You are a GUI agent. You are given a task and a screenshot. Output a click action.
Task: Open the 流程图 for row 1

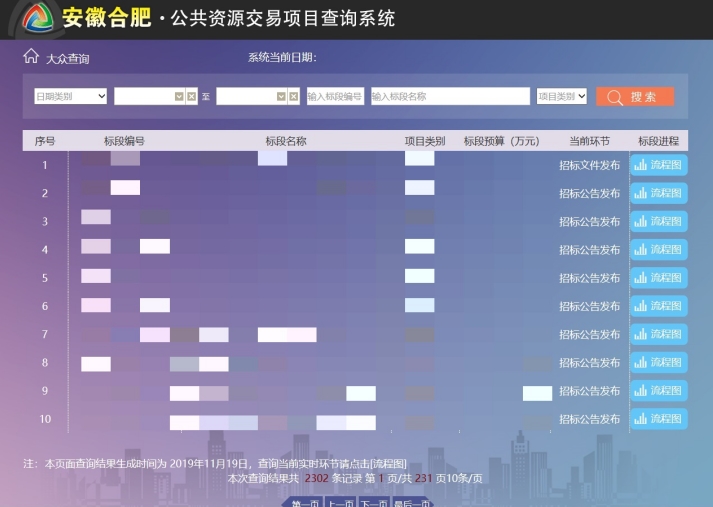point(659,165)
